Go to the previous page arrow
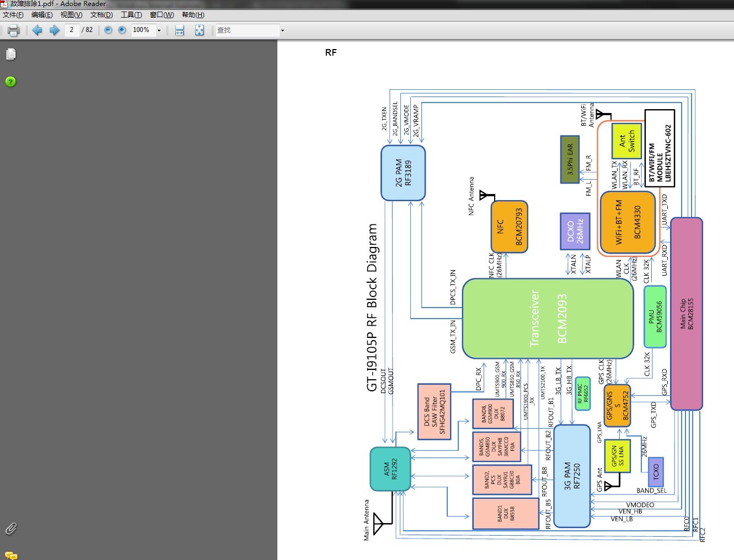734x560 pixels. pos(37,30)
